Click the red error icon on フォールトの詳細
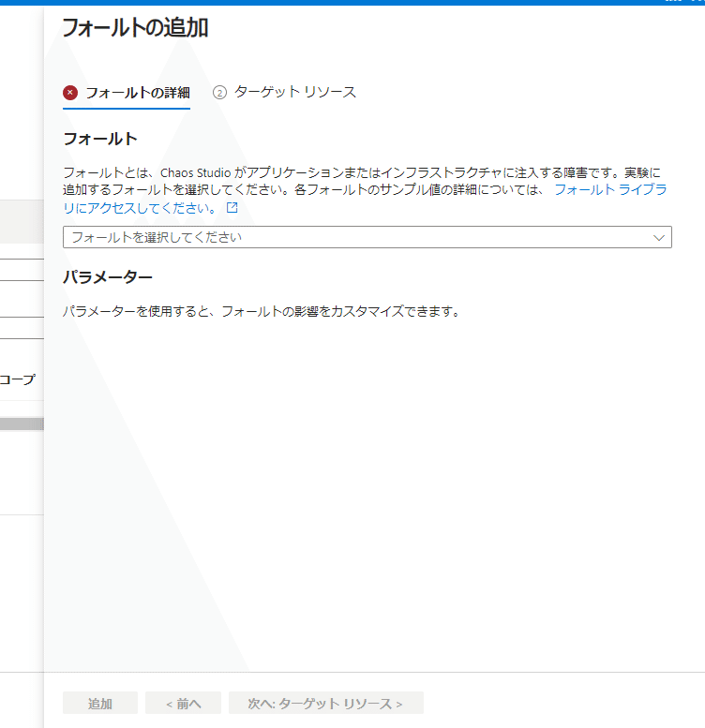Viewport: 705px width, 728px height. [x=70, y=93]
